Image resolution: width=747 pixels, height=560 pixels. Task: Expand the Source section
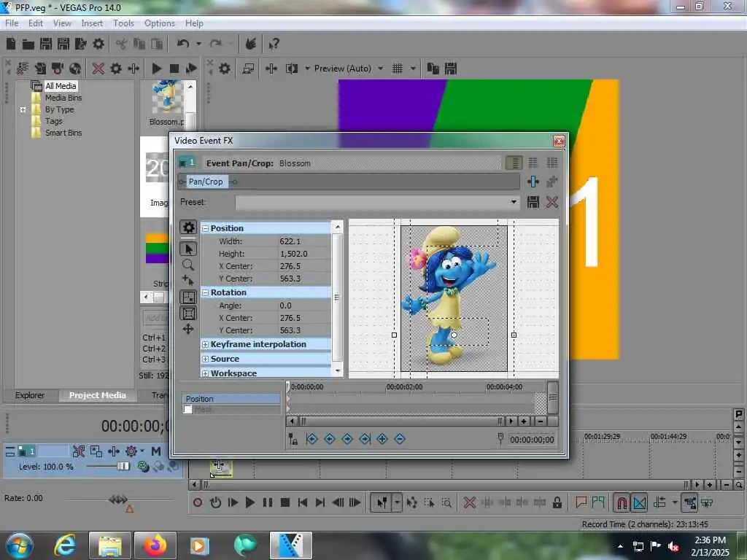click(205, 359)
